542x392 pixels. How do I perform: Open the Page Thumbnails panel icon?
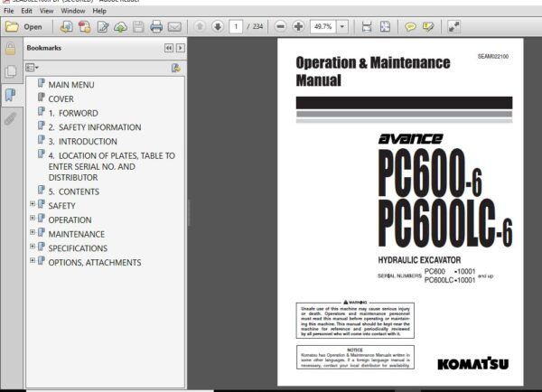coord(11,71)
